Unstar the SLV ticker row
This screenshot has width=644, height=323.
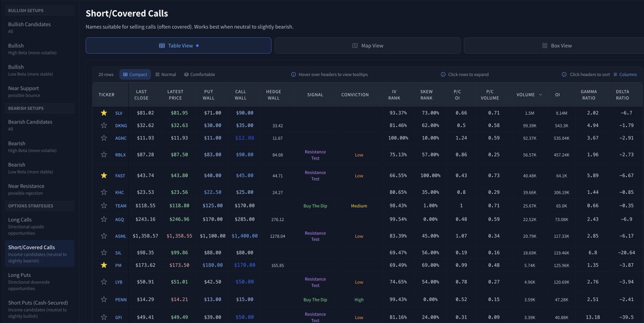104,113
